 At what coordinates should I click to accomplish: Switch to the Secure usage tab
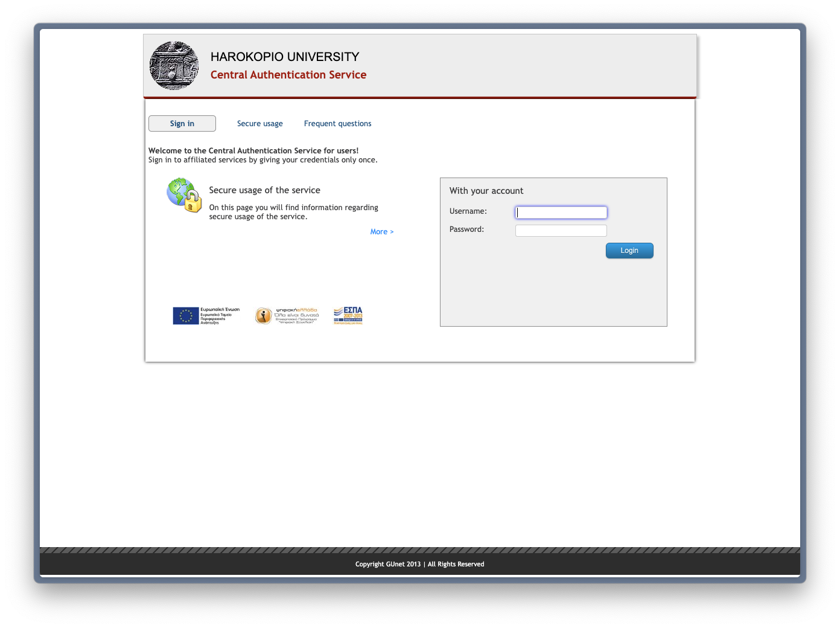(x=259, y=124)
